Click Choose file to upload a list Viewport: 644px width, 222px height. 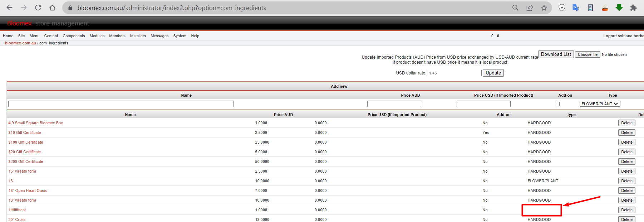pyautogui.click(x=588, y=54)
